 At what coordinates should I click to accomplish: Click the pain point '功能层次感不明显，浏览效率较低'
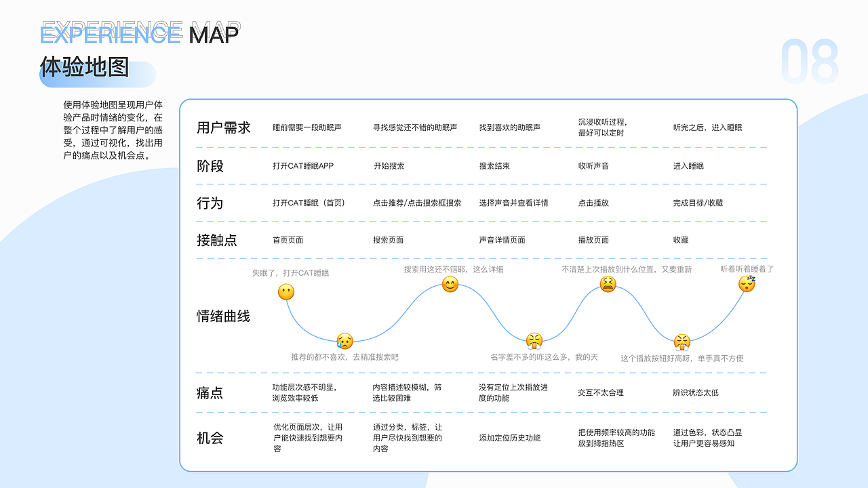tap(304, 393)
